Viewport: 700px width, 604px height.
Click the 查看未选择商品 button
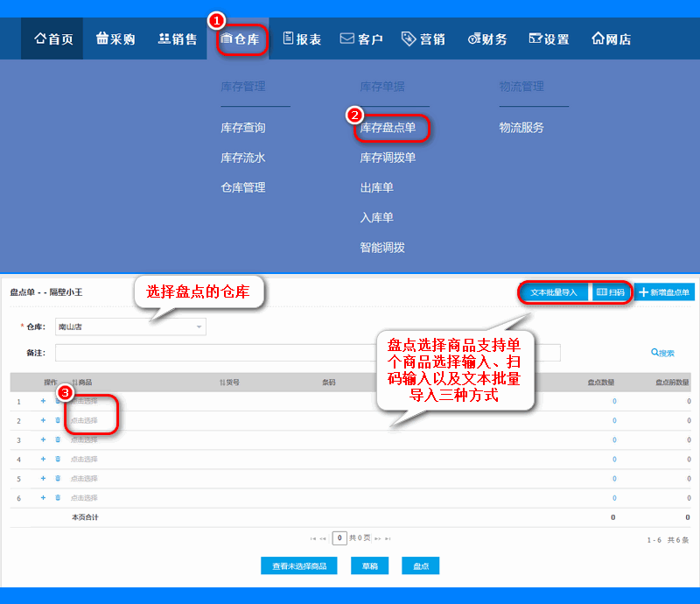click(x=299, y=565)
